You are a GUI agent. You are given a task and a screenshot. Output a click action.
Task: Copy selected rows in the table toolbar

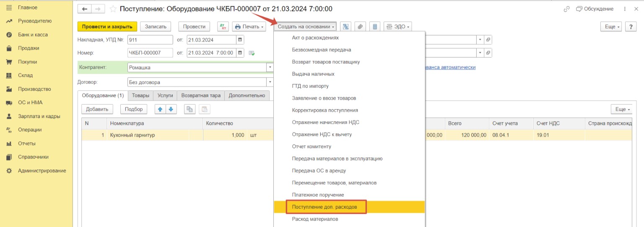(190, 109)
